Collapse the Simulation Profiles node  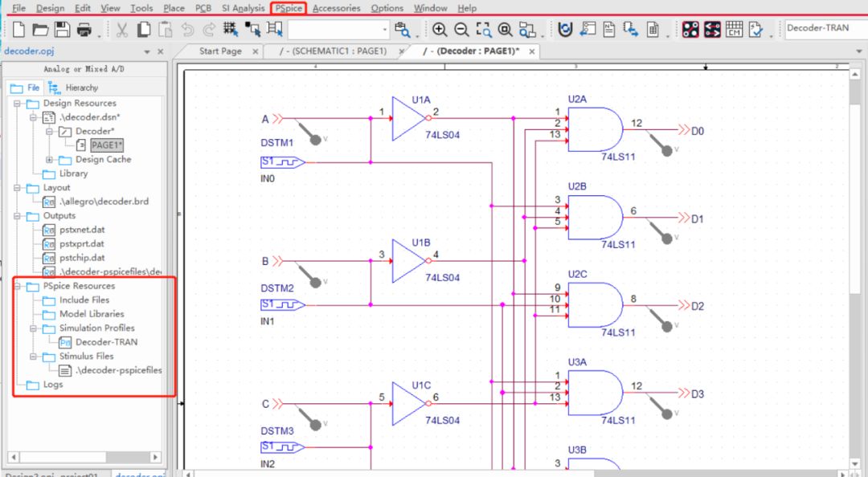[33, 328]
